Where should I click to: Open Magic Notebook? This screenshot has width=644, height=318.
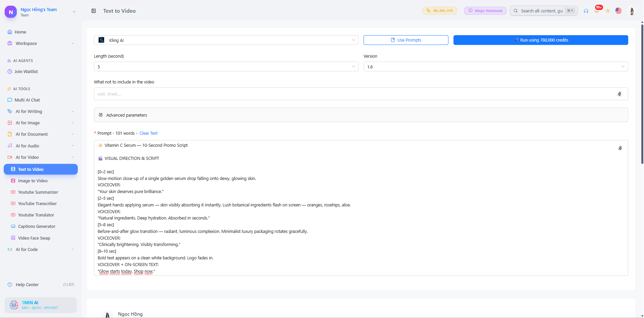point(485,11)
